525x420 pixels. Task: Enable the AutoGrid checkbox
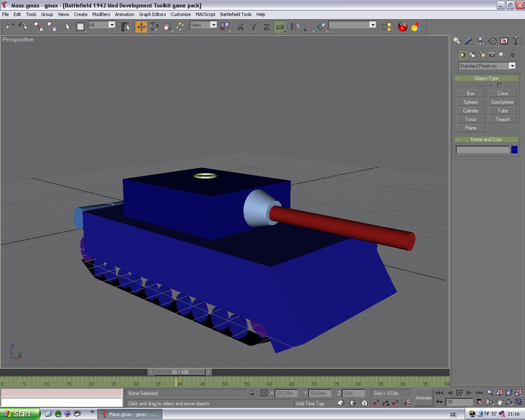(x=500, y=85)
